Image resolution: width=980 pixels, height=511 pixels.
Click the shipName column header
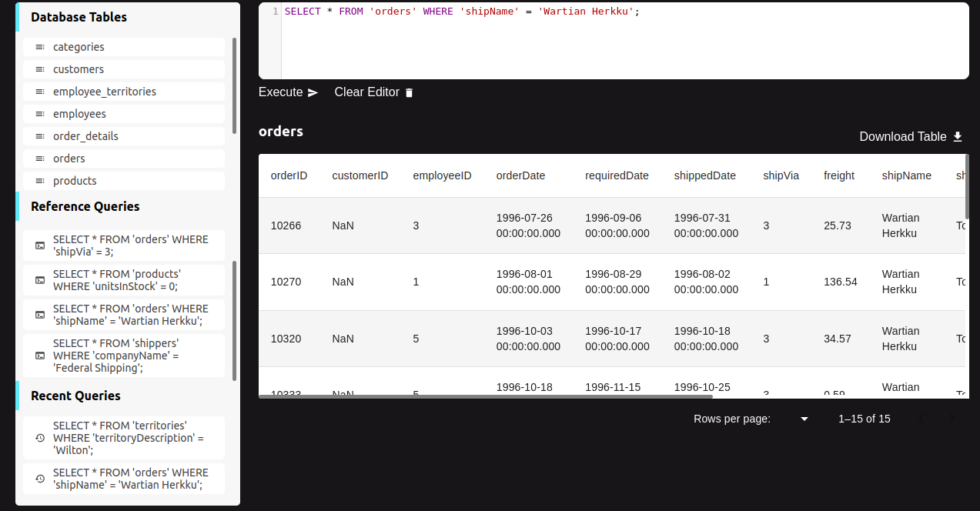(x=907, y=175)
